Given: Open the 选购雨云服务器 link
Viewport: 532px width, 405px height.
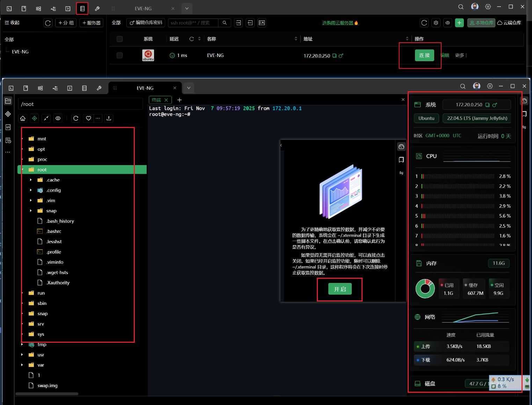Looking at the screenshot, I should pyautogui.click(x=340, y=23).
